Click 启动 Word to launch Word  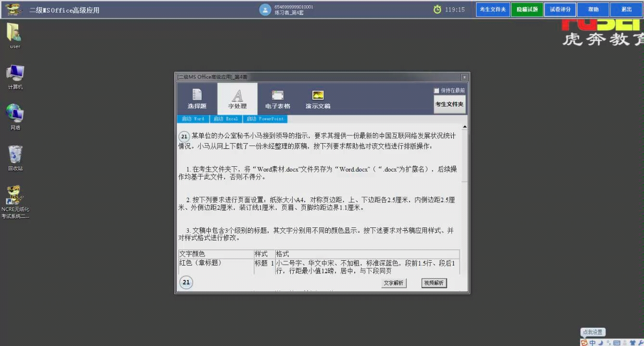pos(193,119)
